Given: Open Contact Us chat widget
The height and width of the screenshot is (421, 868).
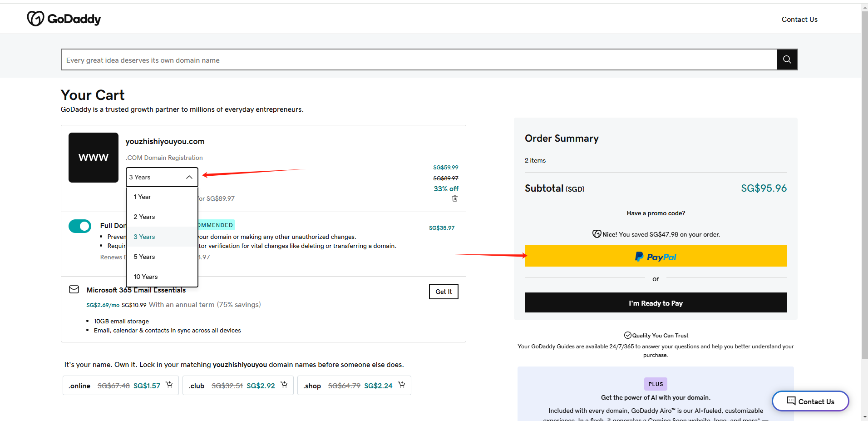Looking at the screenshot, I should pyautogui.click(x=810, y=401).
